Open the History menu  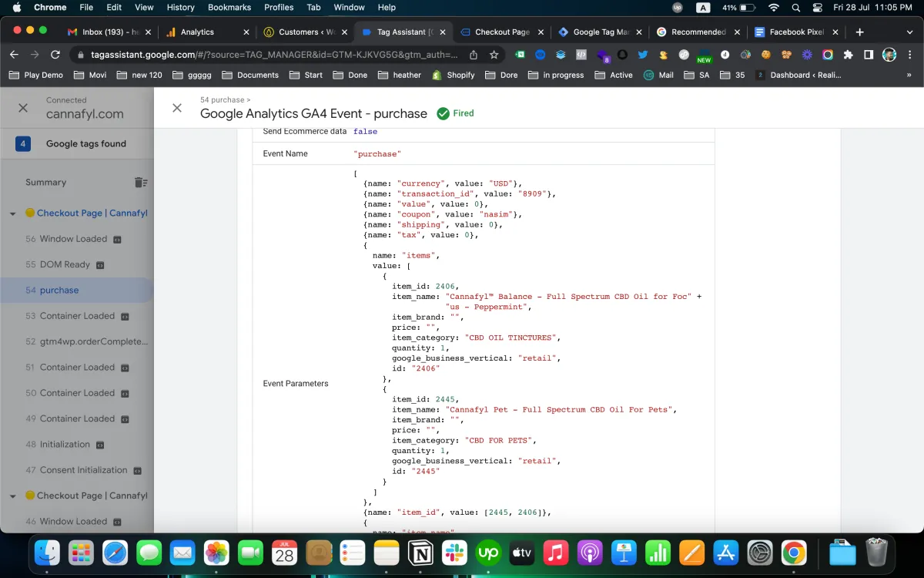(181, 8)
